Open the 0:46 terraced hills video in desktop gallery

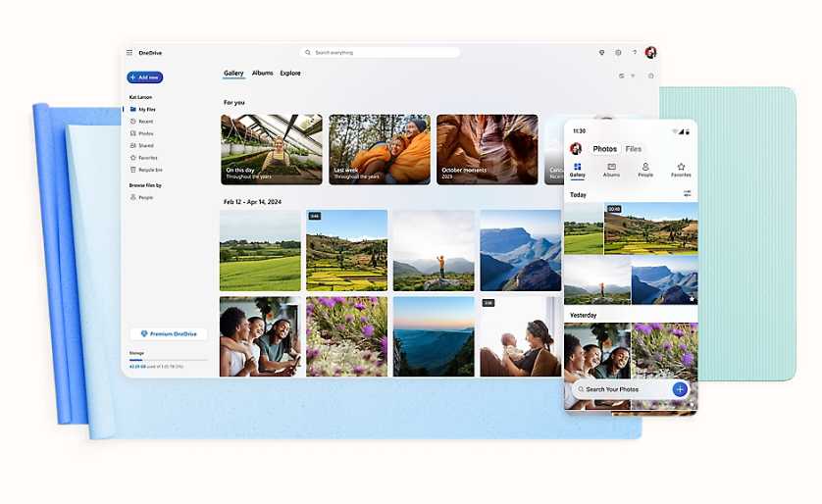347,250
